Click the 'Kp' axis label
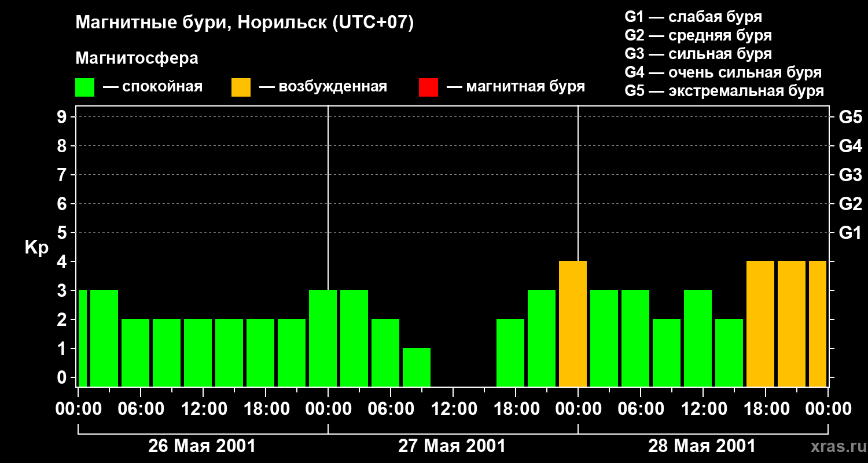 coord(36,248)
